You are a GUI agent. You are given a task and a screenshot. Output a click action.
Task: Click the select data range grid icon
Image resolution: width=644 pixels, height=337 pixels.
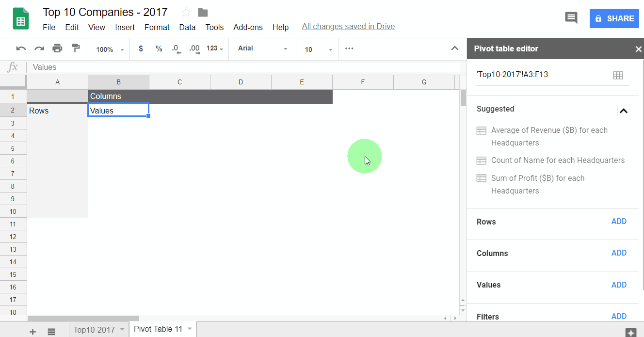coord(618,75)
